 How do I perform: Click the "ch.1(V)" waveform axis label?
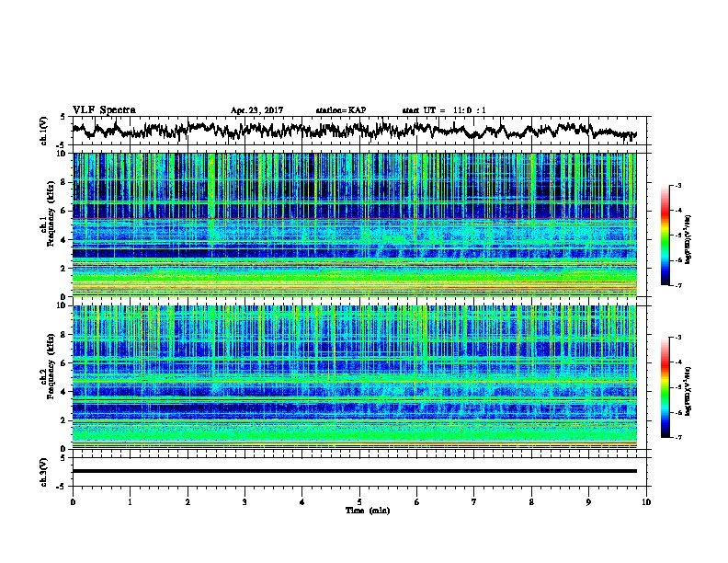click(x=44, y=131)
